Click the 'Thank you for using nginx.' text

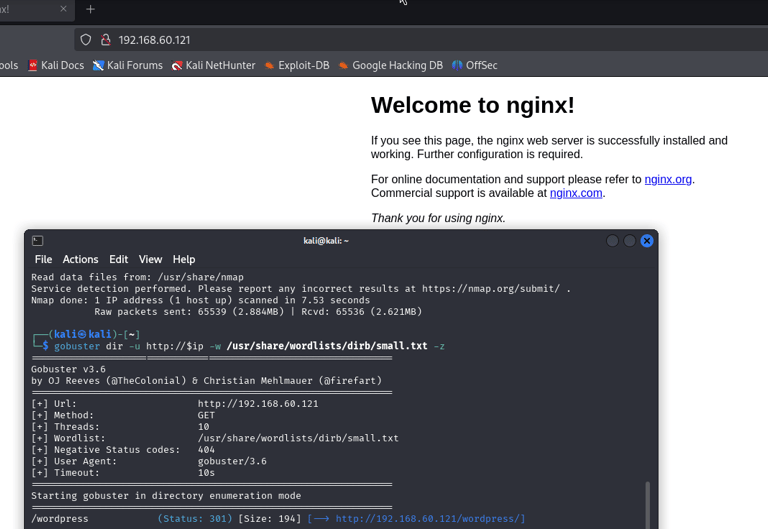[438, 218]
